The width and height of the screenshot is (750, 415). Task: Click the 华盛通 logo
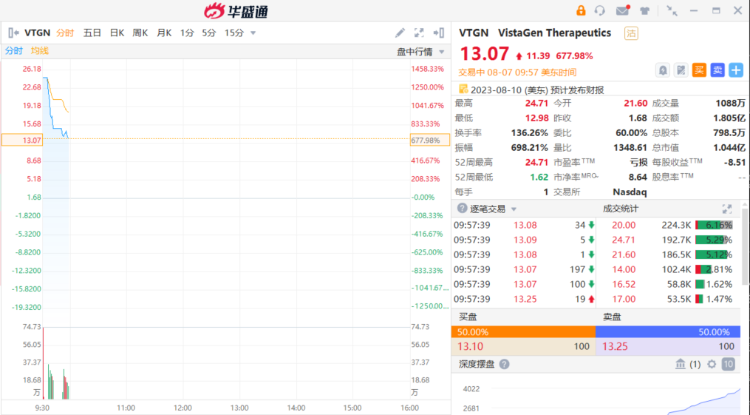pos(236,11)
